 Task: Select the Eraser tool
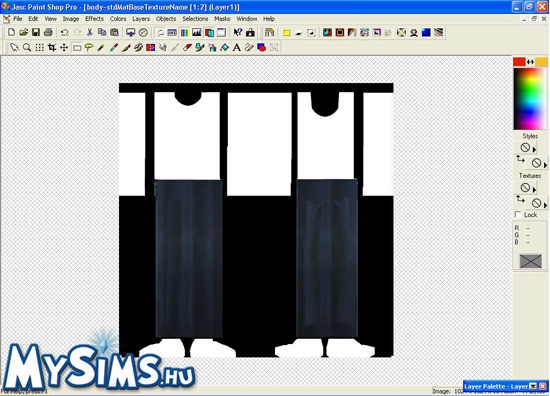(x=187, y=47)
